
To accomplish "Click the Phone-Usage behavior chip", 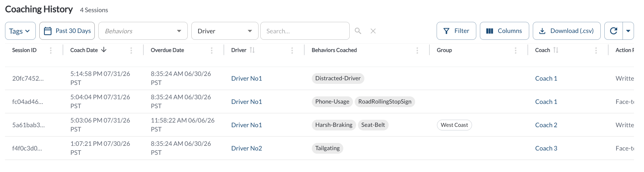I will click(x=332, y=102).
